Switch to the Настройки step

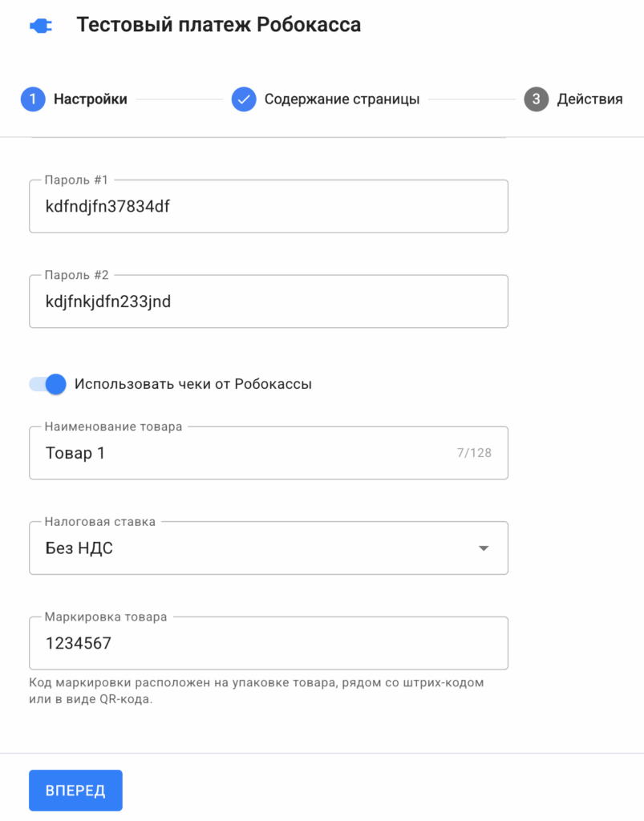click(90, 99)
